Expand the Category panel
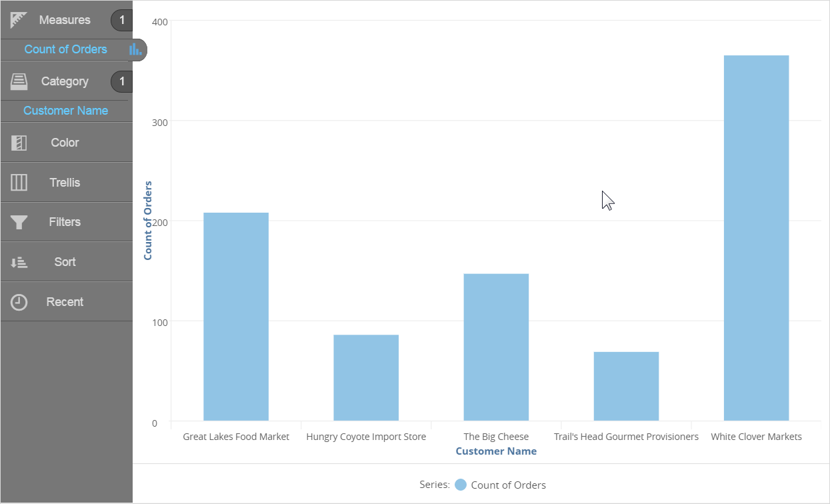Screen dimensions: 830x504 tap(65, 81)
